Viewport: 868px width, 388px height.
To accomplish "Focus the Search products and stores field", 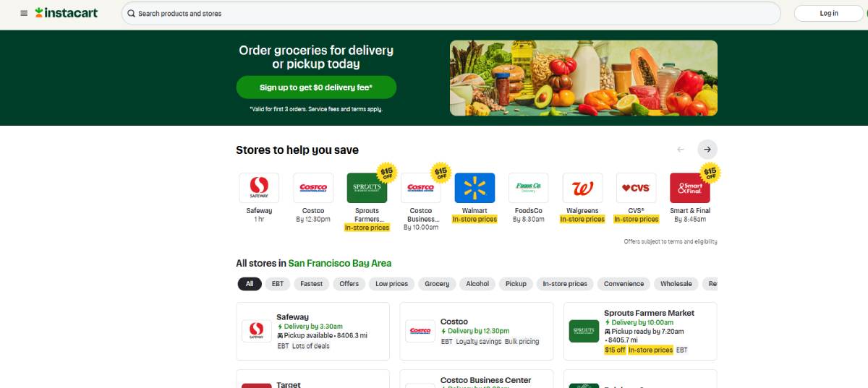I will pyautogui.click(x=451, y=13).
